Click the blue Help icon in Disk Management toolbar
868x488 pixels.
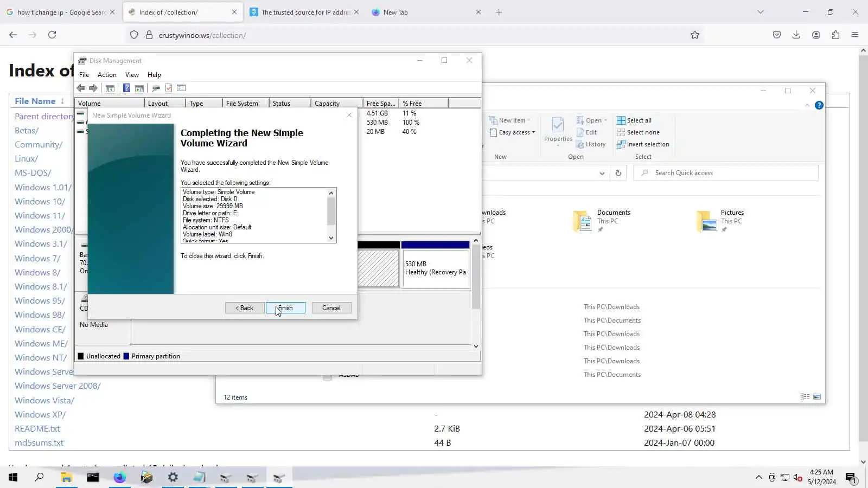point(126,88)
